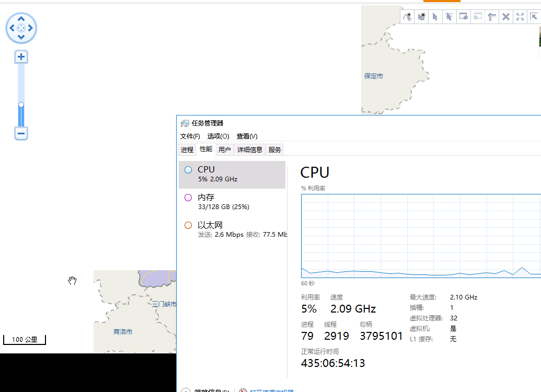This screenshot has width=541, height=392.
Task: Click the map zoom slider handle
Action: coord(21,105)
